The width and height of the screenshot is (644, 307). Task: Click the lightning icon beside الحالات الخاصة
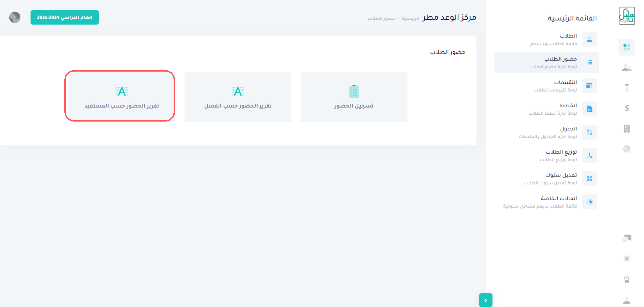pos(589,202)
